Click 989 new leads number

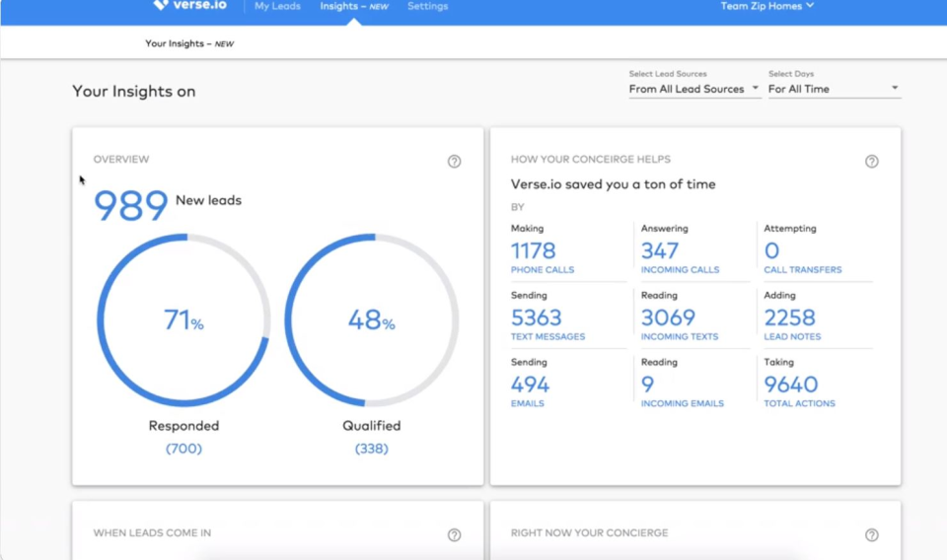tap(130, 205)
